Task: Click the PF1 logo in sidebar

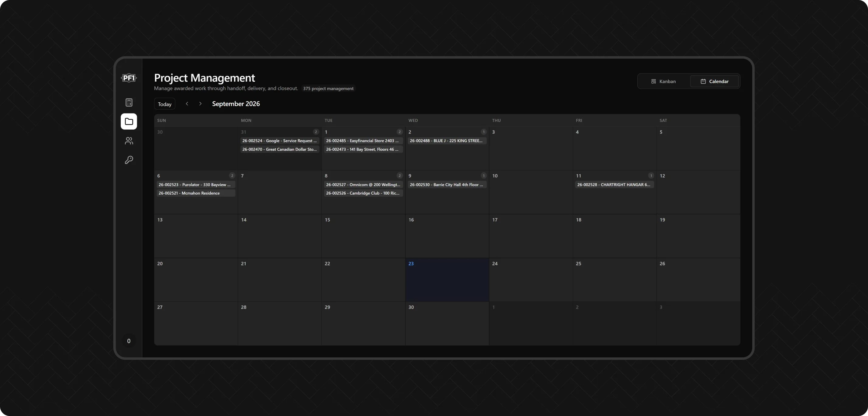Action: click(129, 78)
